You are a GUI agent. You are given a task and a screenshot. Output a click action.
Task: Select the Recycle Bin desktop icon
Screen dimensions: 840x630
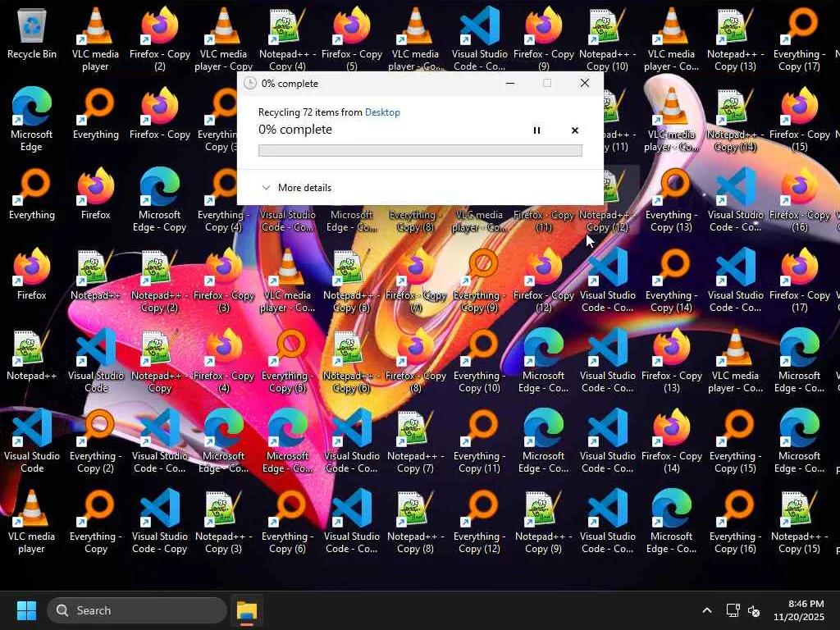pyautogui.click(x=32, y=34)
